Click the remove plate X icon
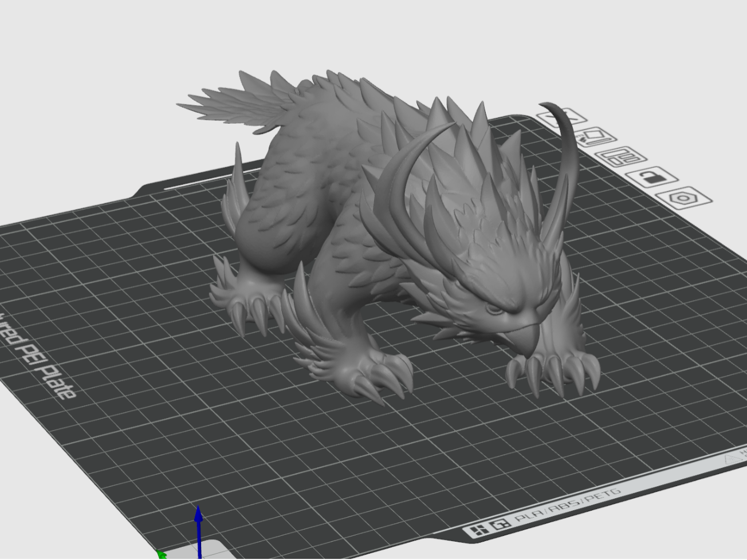Image resolution: width=747 pixels, height=560 pixels. point(562,117)
